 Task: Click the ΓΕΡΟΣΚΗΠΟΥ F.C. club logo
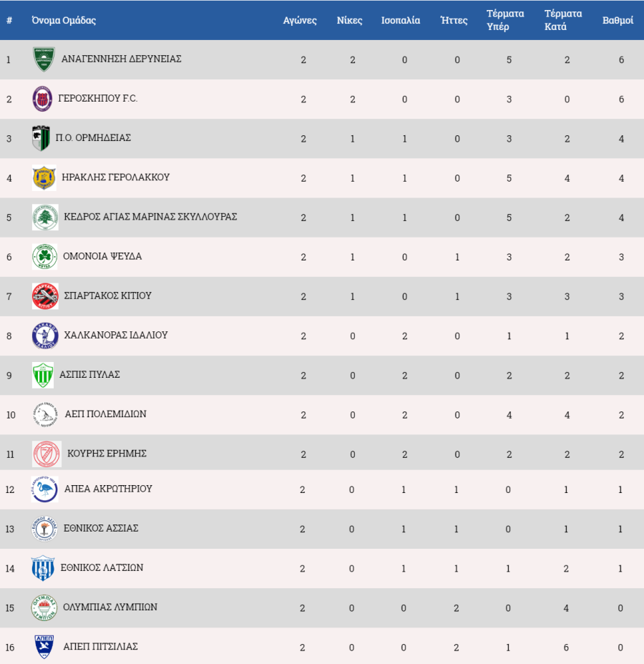(42, 99)
